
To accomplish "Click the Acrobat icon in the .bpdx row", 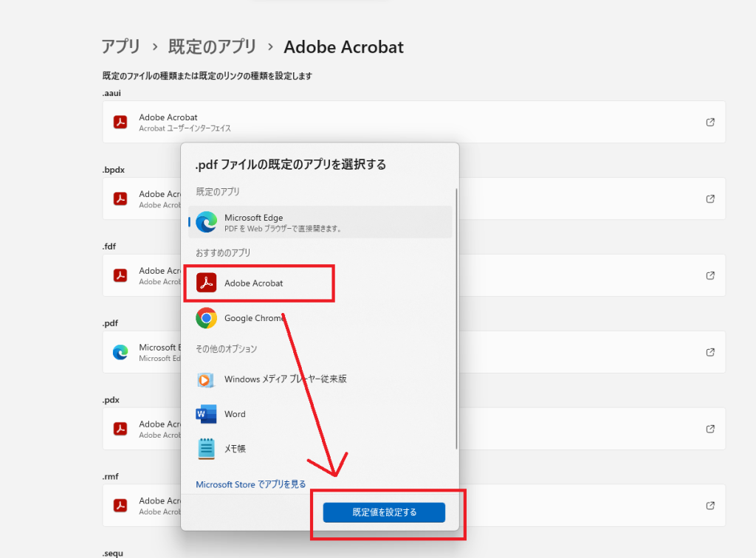I will (120, 199).
